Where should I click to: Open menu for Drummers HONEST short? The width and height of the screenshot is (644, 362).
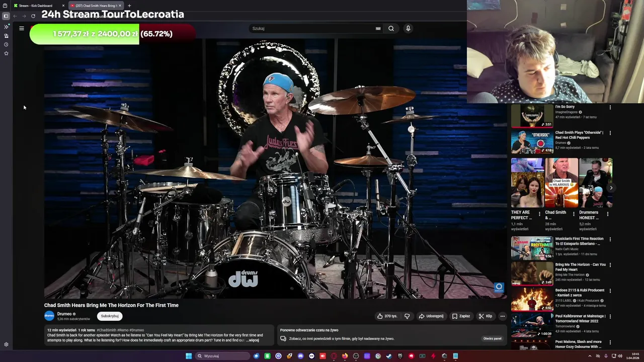tap(607, 214)
